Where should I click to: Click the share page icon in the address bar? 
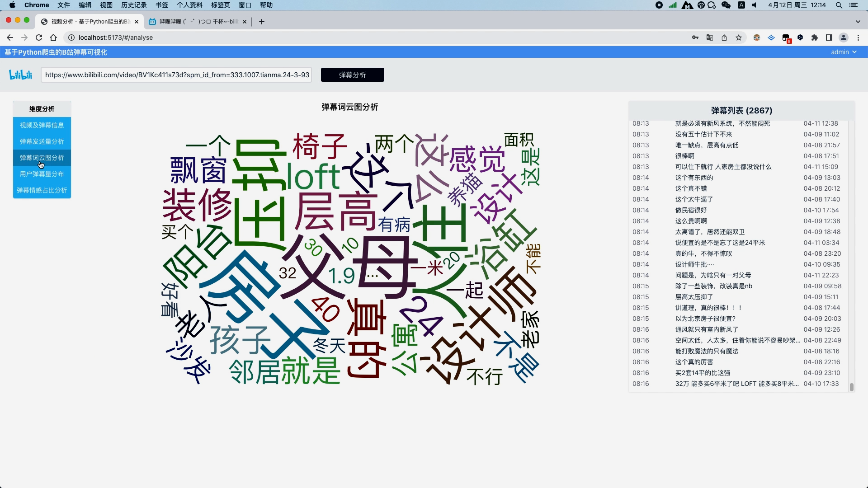(724, 38)
